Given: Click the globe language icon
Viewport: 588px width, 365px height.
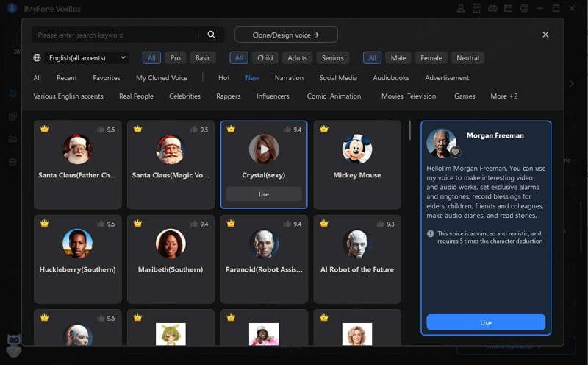Looking at the screenshot, I should click(37, 58).
